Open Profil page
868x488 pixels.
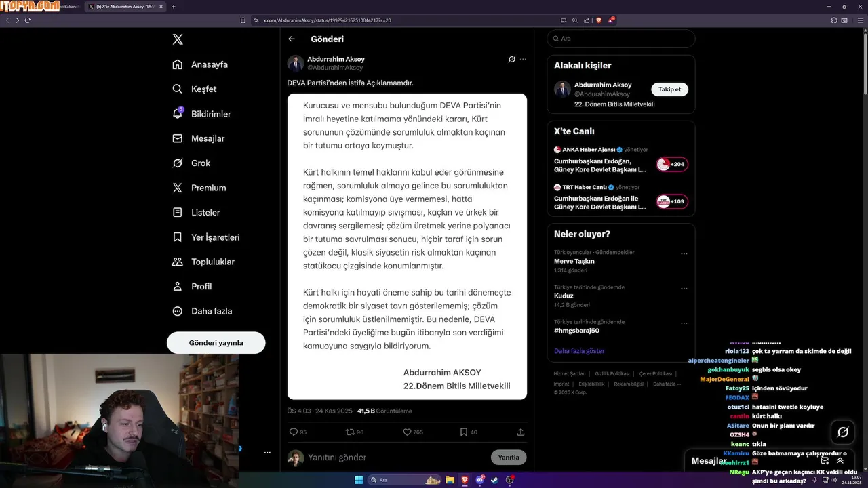tap(192, 287)
